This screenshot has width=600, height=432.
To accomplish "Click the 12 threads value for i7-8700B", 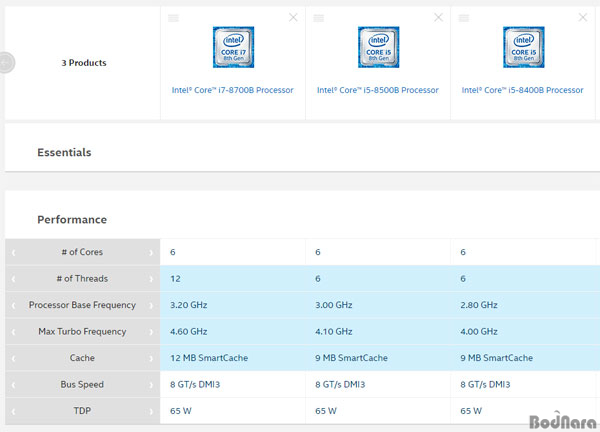I will pos(175,279).
